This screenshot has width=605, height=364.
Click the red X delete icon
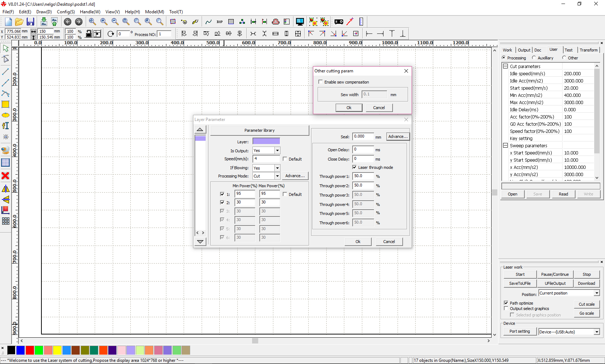tap(5, 176)
